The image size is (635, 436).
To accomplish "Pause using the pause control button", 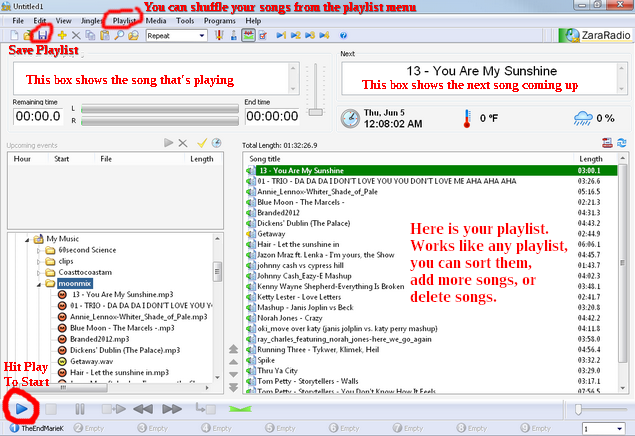I will click(x=80, y=409).
